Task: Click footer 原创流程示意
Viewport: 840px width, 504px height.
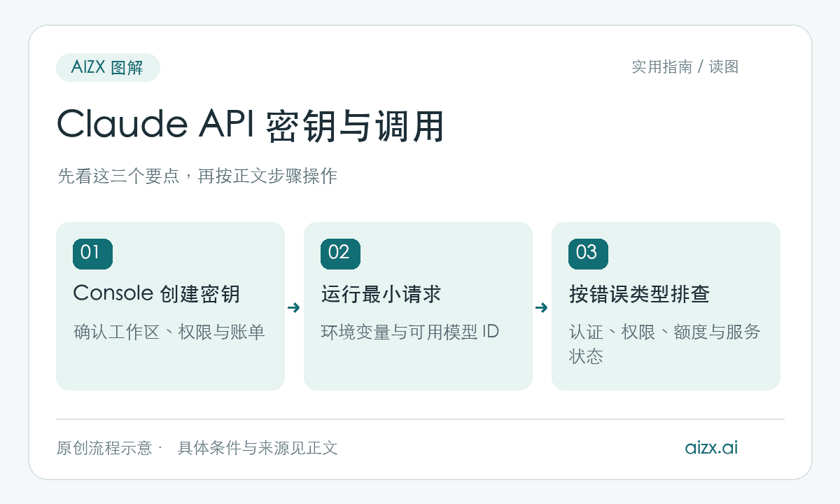Action: [x=104, y=448]
